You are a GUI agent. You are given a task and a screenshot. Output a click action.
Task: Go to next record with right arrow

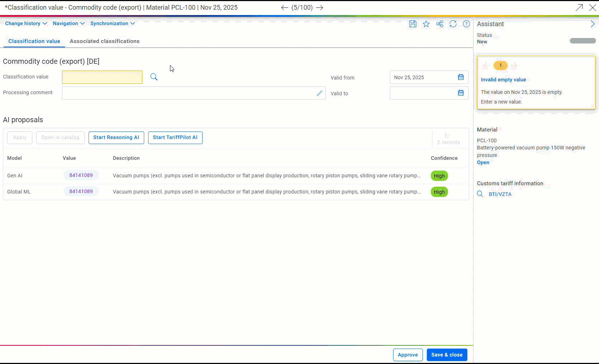click(x=320, y=8)
